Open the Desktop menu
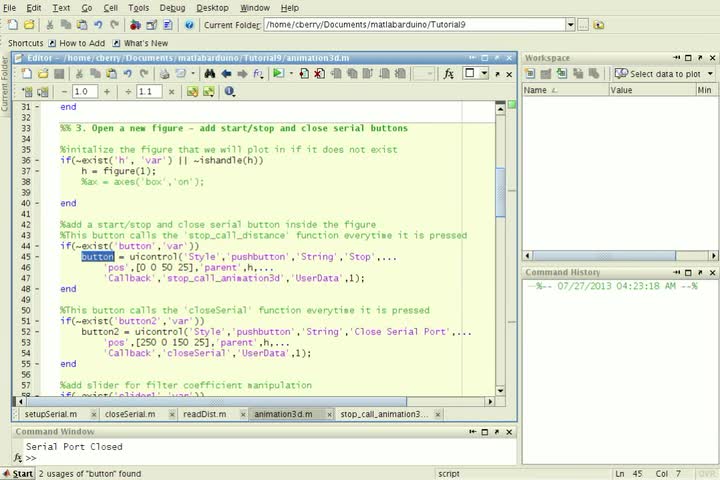The image size is (720, 480). point(212,8)
